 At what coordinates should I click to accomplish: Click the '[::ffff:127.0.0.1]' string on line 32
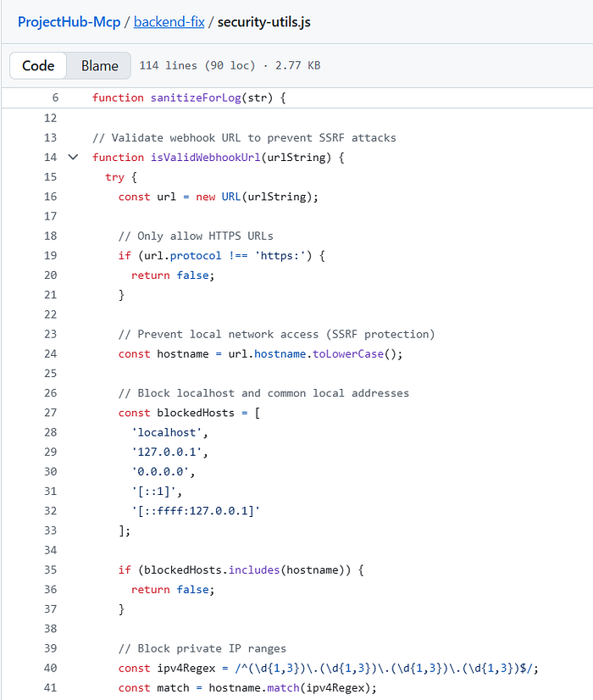coord(196,511)
